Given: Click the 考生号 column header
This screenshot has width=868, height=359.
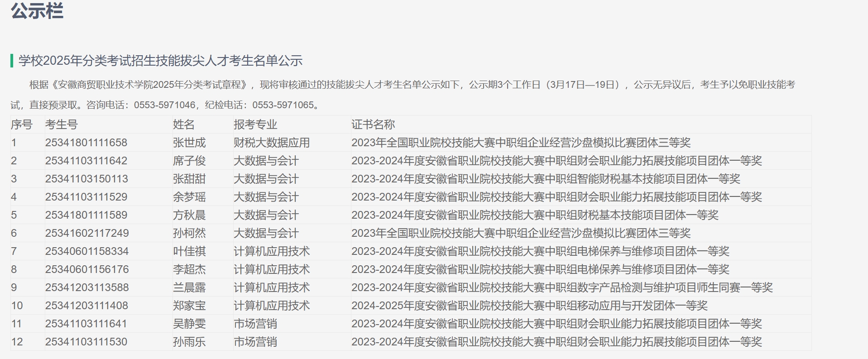Looking at the screenshot, I should click(62, 124).
